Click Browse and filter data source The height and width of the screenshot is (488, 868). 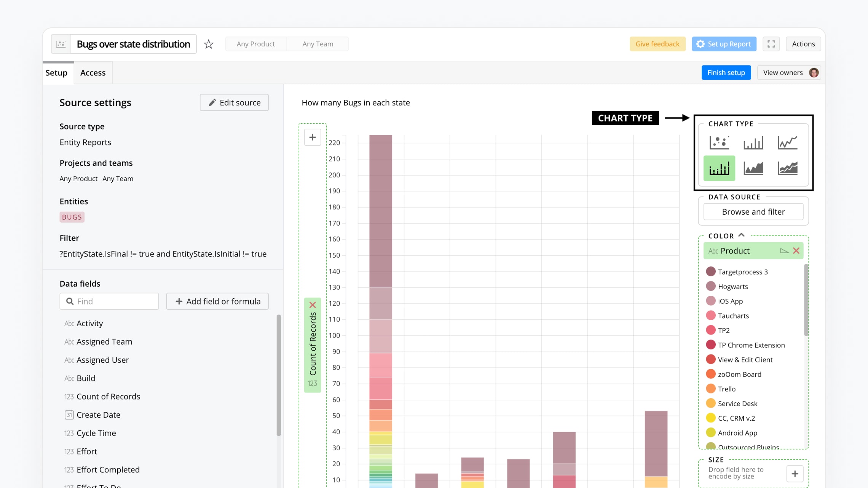coord(753,212)
